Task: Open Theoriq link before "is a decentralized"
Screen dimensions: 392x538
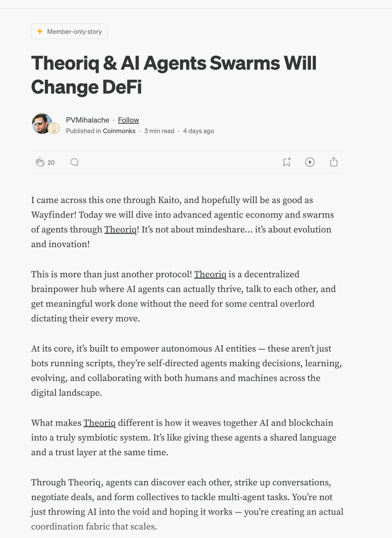Action: coord(210,274)
